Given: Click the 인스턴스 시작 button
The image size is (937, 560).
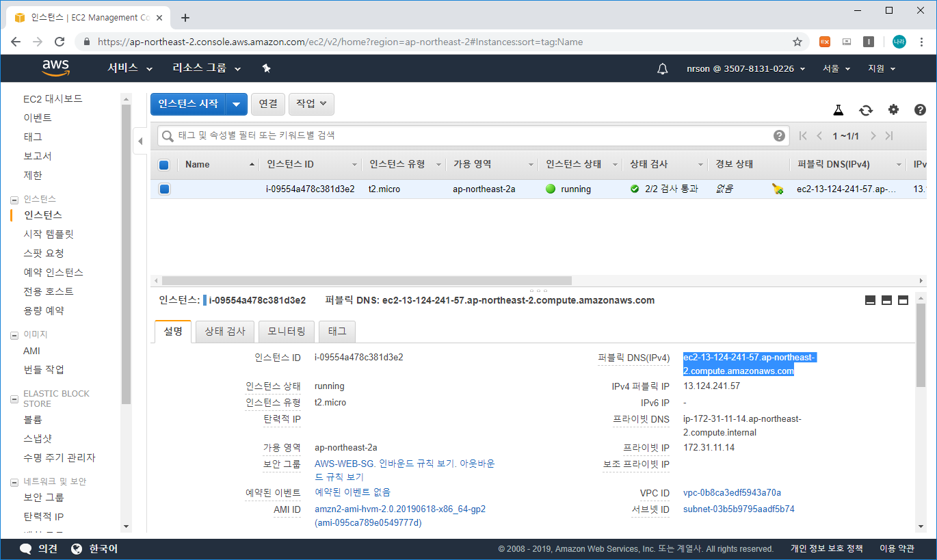Looking at the screenshot, I should pos(188,104).
